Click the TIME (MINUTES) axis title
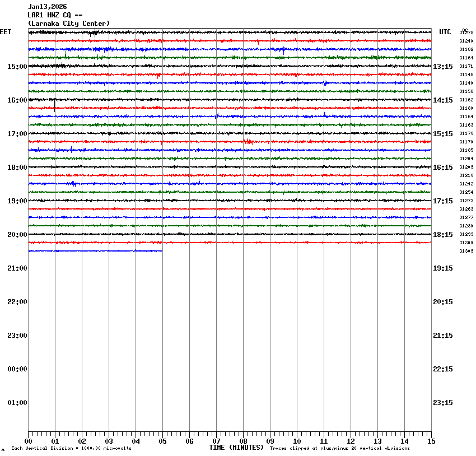This screenshot has width=476, height=456. pos(236,448)
